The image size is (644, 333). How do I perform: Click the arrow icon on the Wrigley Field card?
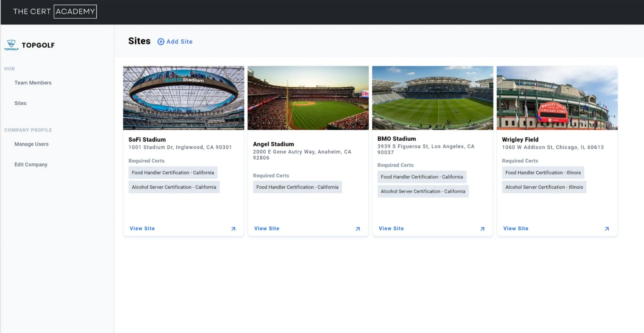[607, 229]
